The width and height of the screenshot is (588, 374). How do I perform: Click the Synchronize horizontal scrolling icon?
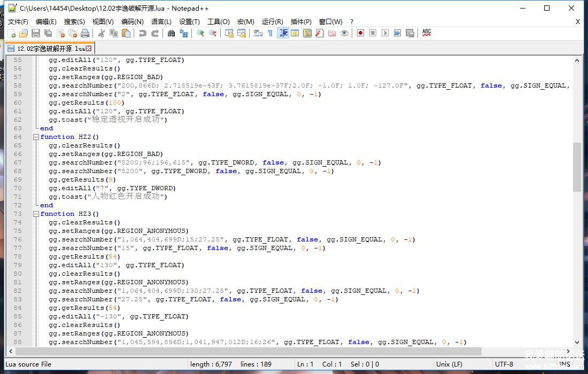click(242, 33)
